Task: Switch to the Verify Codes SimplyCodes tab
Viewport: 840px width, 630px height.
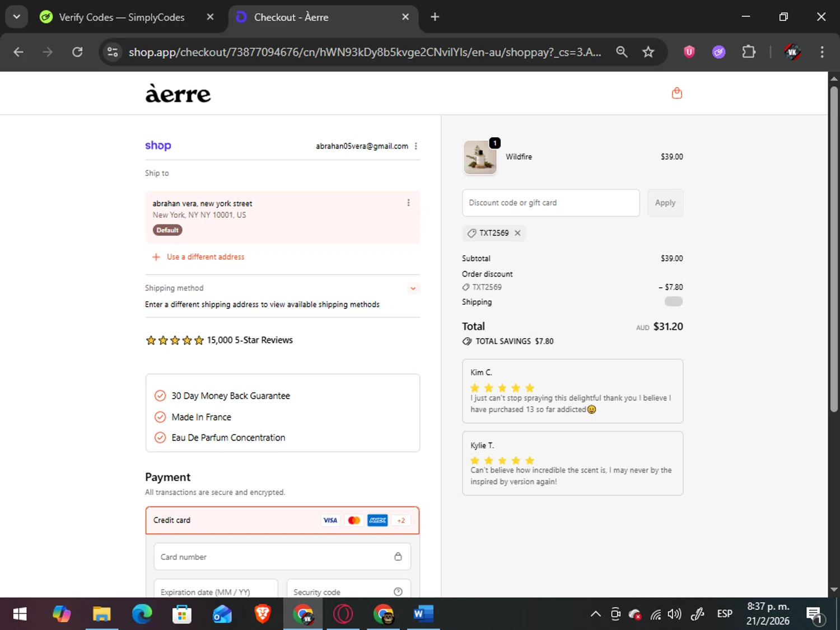Action: tap(122, 17)
